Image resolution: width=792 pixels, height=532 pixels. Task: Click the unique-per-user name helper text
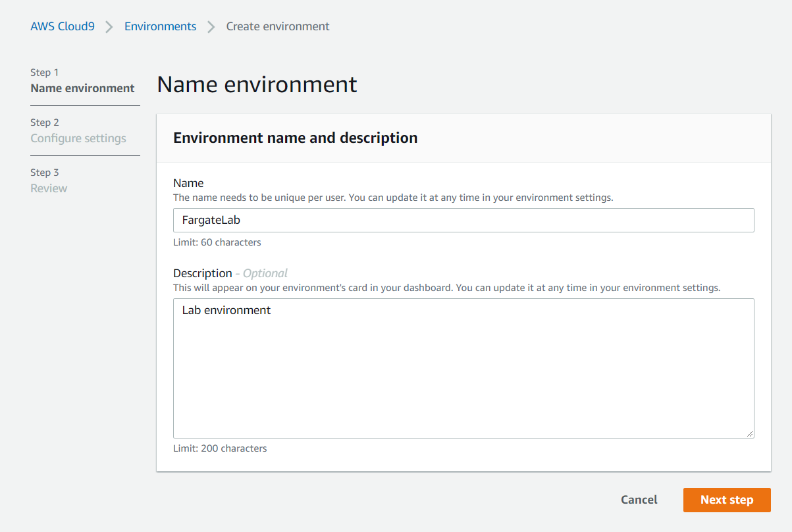pos(393,198)
